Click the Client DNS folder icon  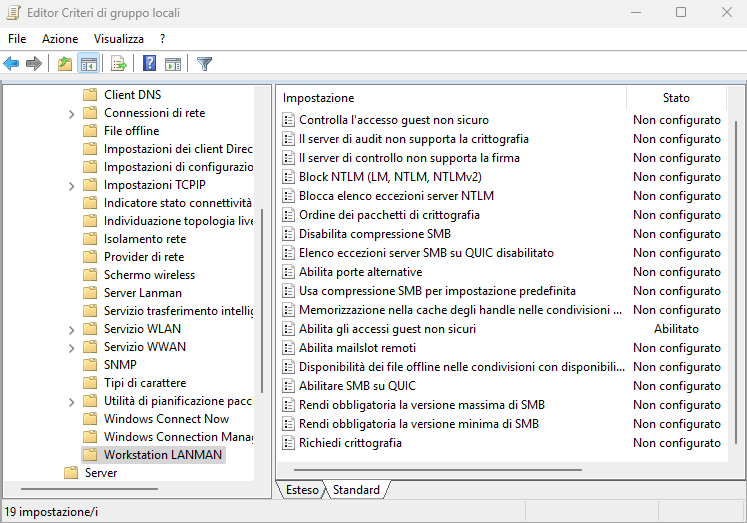click(x=90, y=95)
